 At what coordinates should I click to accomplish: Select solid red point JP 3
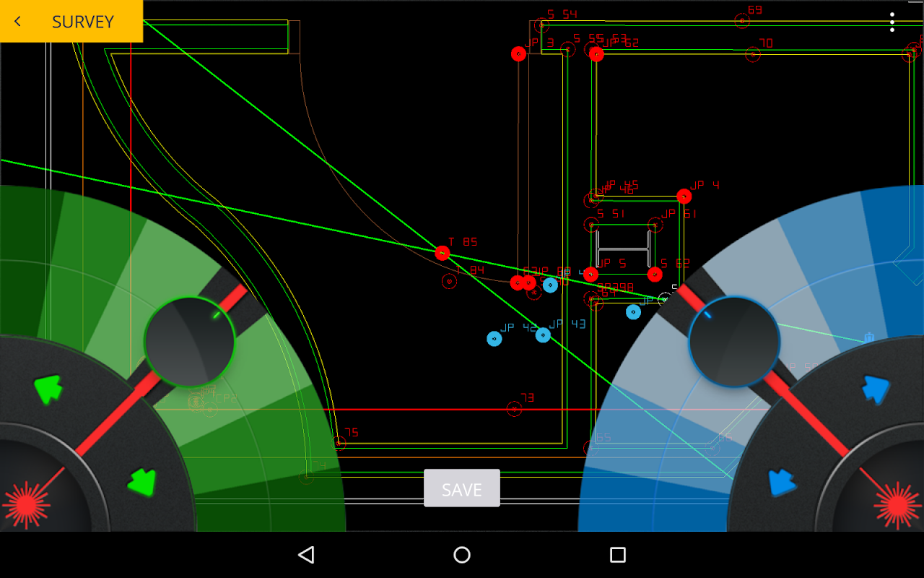point(518,54)
